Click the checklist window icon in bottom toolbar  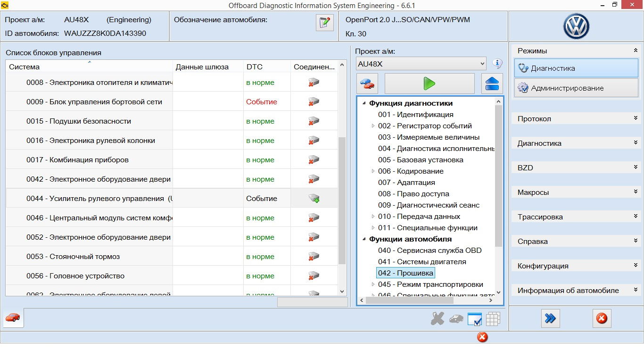tap(474, 319)
